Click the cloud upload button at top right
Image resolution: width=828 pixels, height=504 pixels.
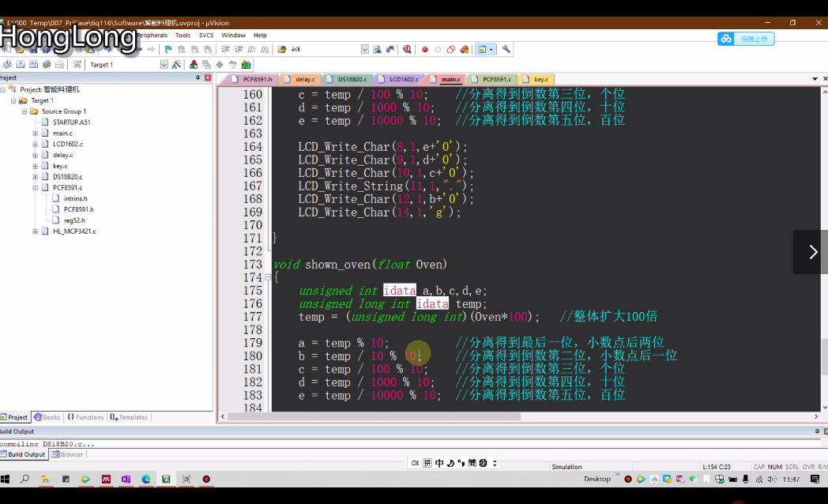[x=746, y=39]
